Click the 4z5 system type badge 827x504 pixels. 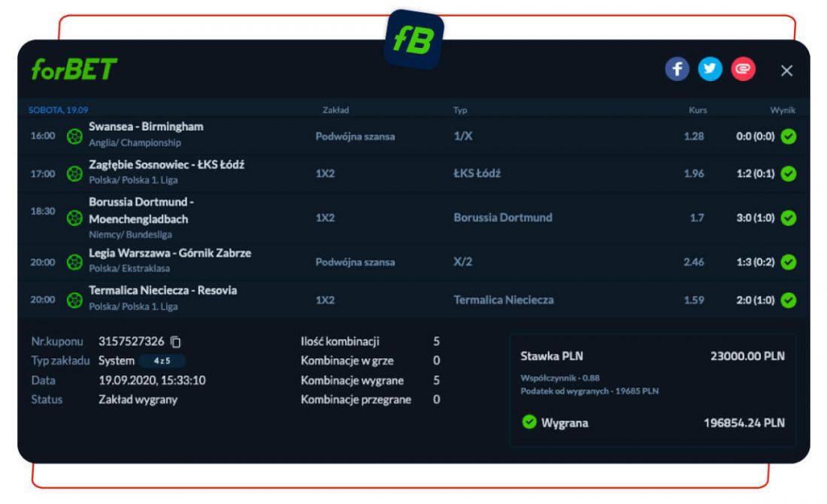tap(162, 361)
